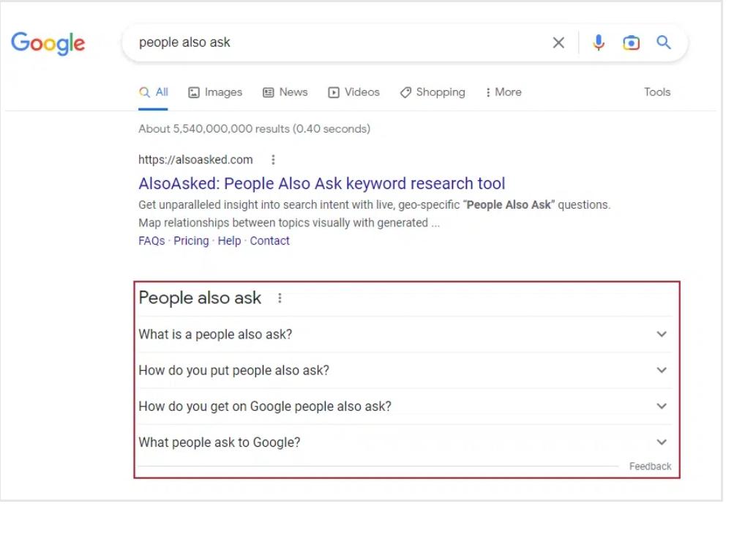Open three-dot menu beside alsoasked.com URL
The height and width of the screenshot is (534, 756).
click(273, 160)
